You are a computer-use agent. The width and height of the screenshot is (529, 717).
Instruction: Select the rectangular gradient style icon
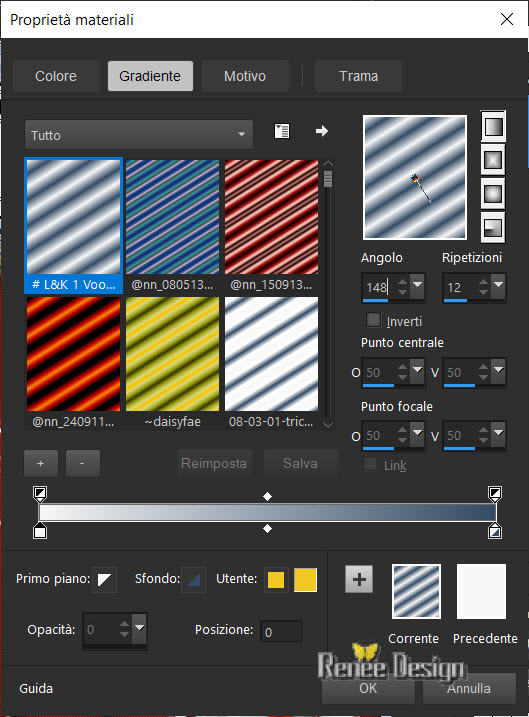click(493, 160)
